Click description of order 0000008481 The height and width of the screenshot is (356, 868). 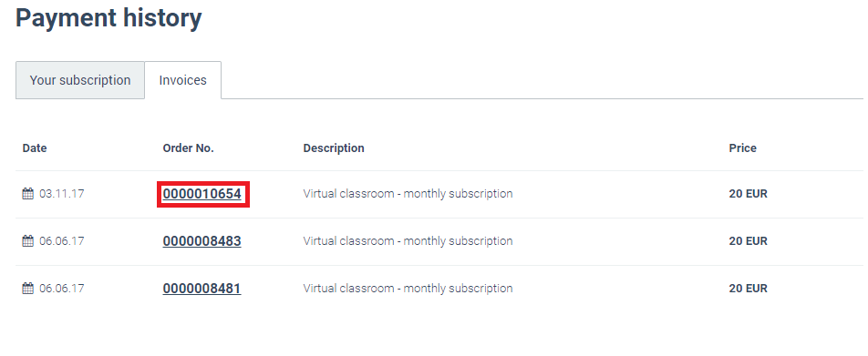[408, 289]
